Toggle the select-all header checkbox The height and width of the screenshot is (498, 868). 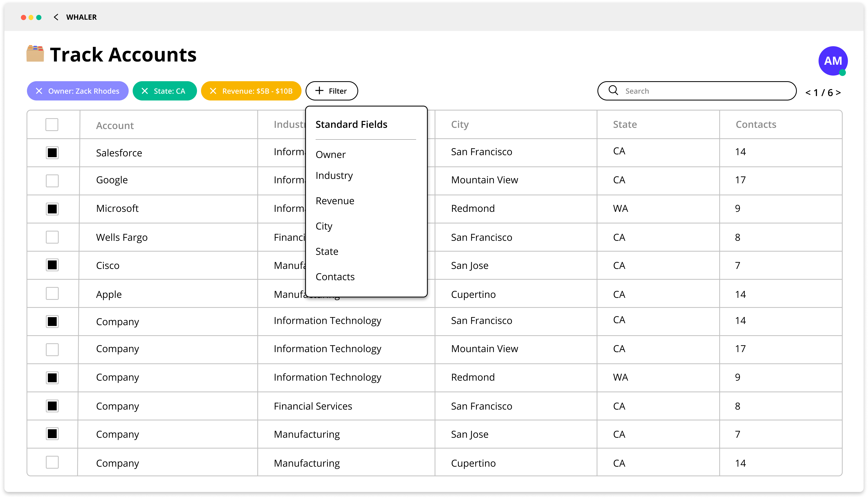coord(52,125)
